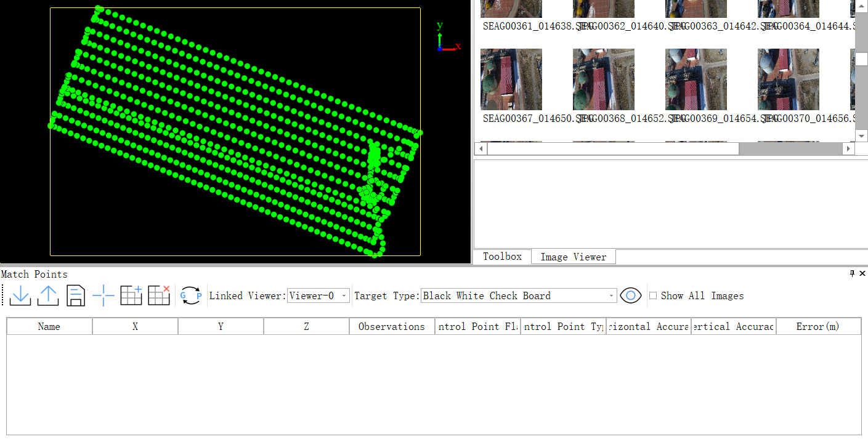Image resolution: width=868 pixels, height=442 pixels.
Task: Click the Name column header
Action: (x=49, y=327)
